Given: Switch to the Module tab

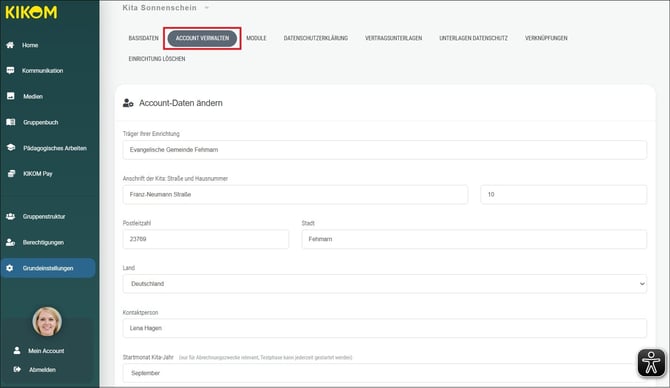Looking at the screenshot, I should pyautogui.click(x=256, y=38).
